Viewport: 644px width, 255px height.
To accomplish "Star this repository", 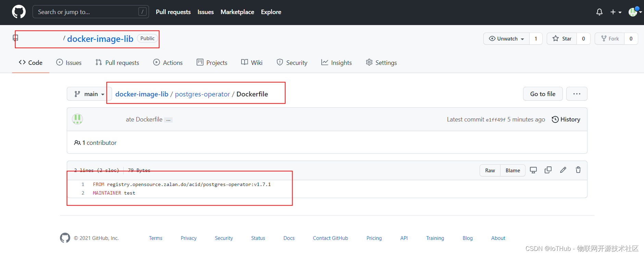I will [x=562, y=39].
